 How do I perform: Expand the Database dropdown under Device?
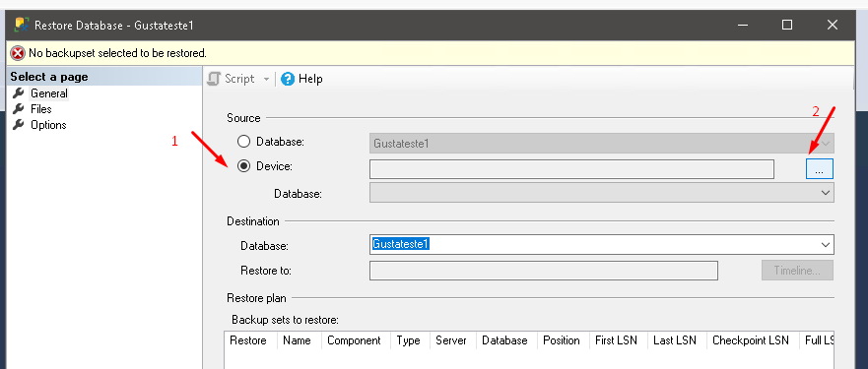tap(826, 193)
